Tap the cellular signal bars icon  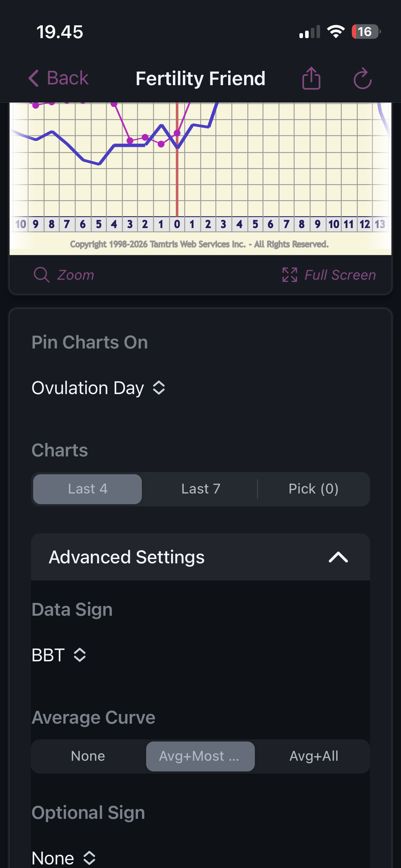[309, 32]
